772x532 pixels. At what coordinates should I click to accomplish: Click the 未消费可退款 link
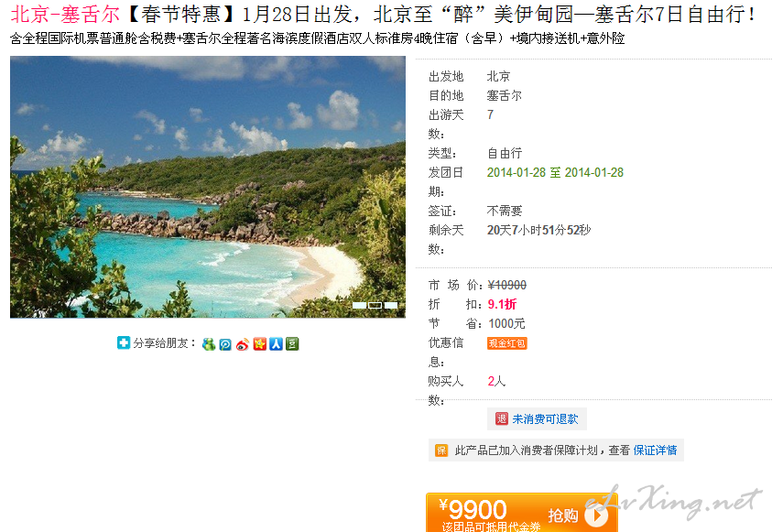pyautogui.click(x=545, y=418)
